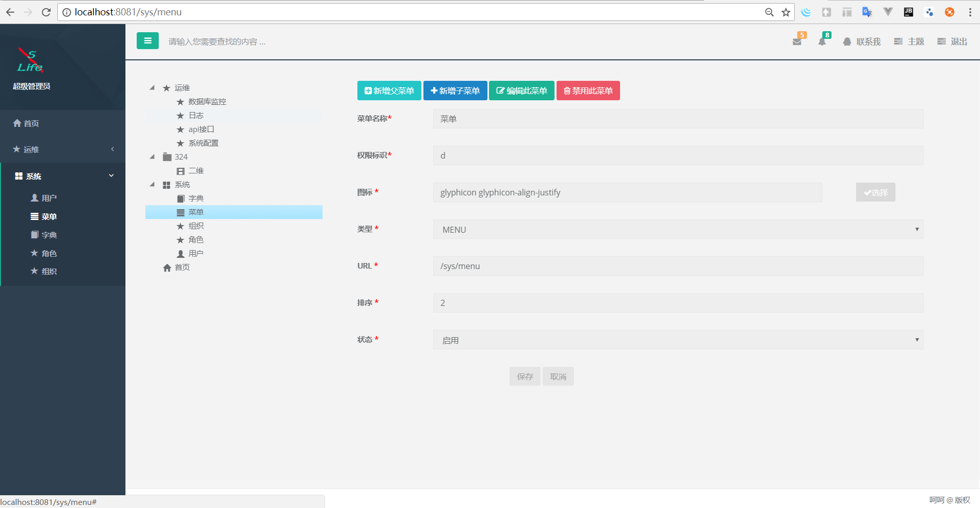Click the grid icon beside 系统 in tree
The width and height of the screenshot is (980, 508).
coord(166,185)
